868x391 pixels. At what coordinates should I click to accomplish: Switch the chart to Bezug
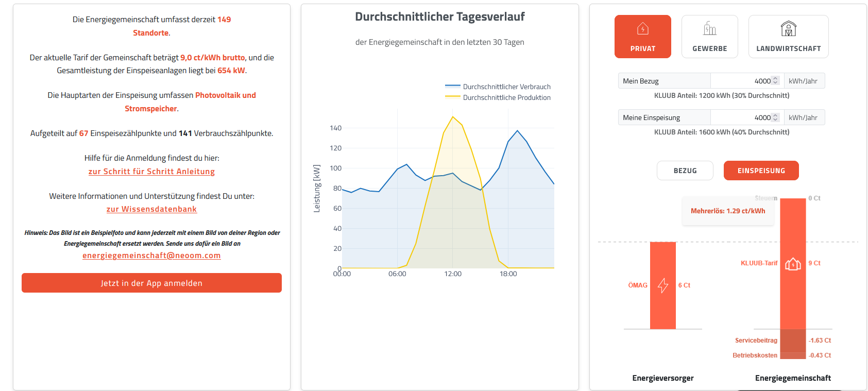[685, 171]
